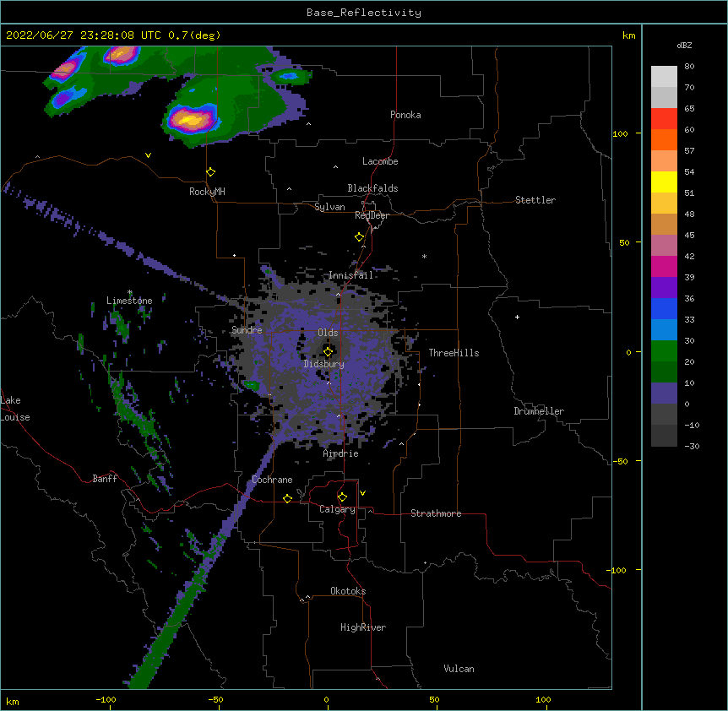Click the white caret marker southwest of Ponoka
The image size is (728, 711).
[x=309, y=124]
